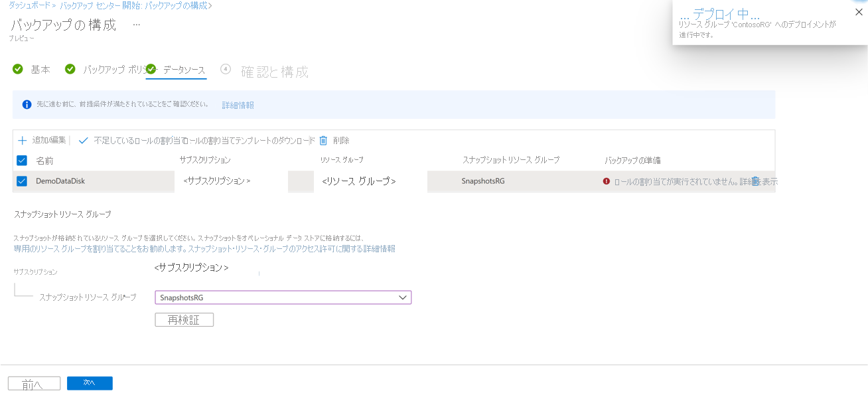The width and height of the screenshot is (868, 395).
Task: Click the 再検証 button
Action: [x=184, y=320]
